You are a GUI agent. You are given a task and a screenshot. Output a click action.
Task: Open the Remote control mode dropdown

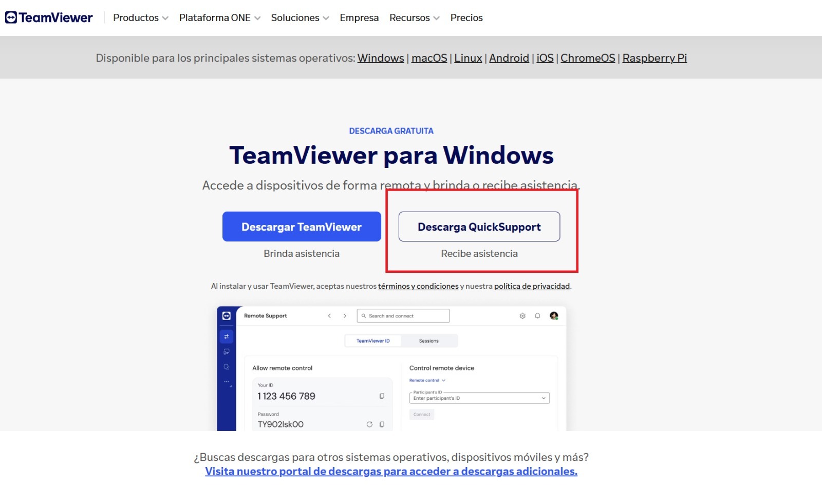pos(427,380)
